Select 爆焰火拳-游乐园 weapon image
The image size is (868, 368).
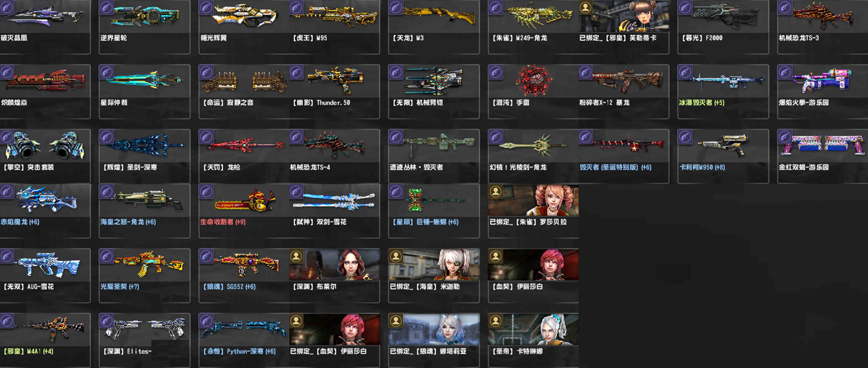tap(822, 81)
